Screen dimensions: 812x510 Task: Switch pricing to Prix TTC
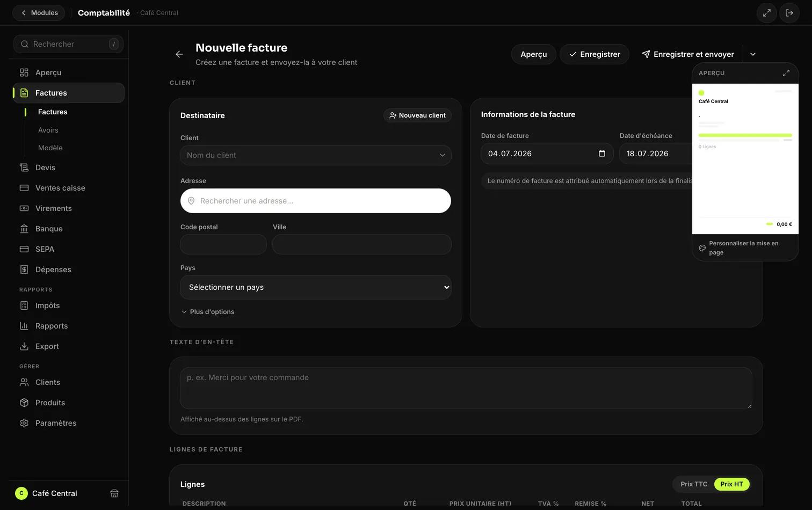[x=694, y=484]
